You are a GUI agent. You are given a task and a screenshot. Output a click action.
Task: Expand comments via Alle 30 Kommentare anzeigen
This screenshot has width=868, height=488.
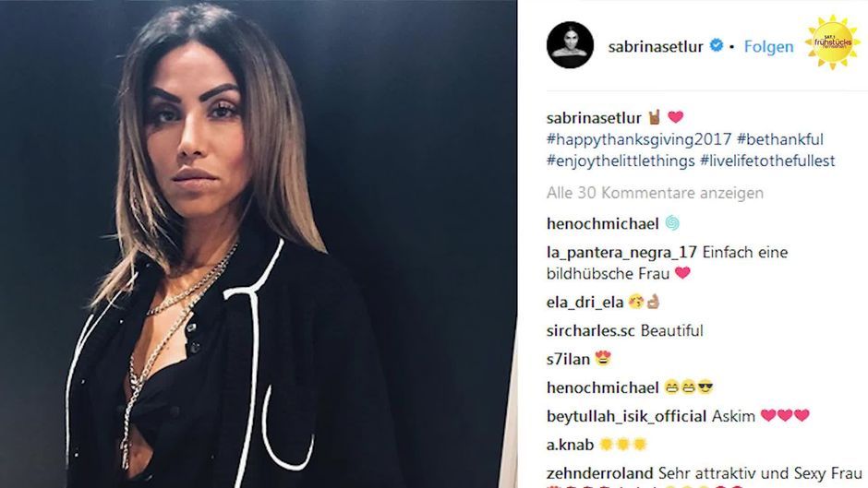click(655, 193)
